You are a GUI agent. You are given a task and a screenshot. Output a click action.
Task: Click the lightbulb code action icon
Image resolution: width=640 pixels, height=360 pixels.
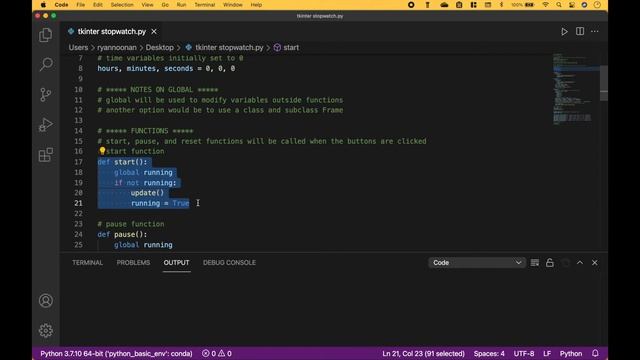tap(102, 151)
